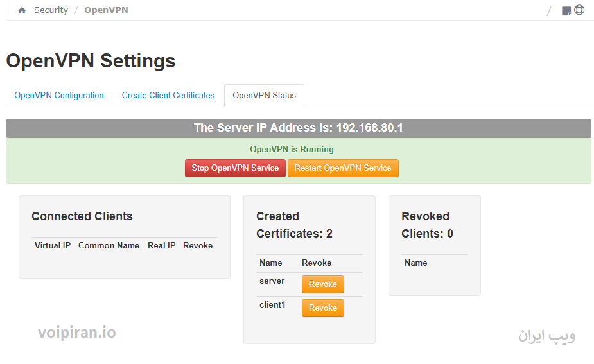Click Name header in Revoked Clients
594x364 pixels.
pyautogui.click(x=415, y=263)
